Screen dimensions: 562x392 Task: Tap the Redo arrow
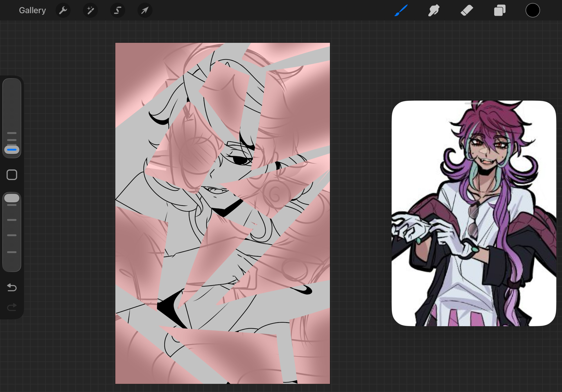point(12,307)
